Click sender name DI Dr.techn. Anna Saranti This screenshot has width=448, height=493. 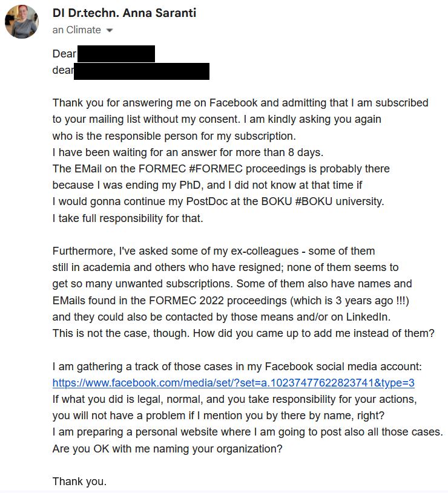pyautogui.click(x=124, y=13)
